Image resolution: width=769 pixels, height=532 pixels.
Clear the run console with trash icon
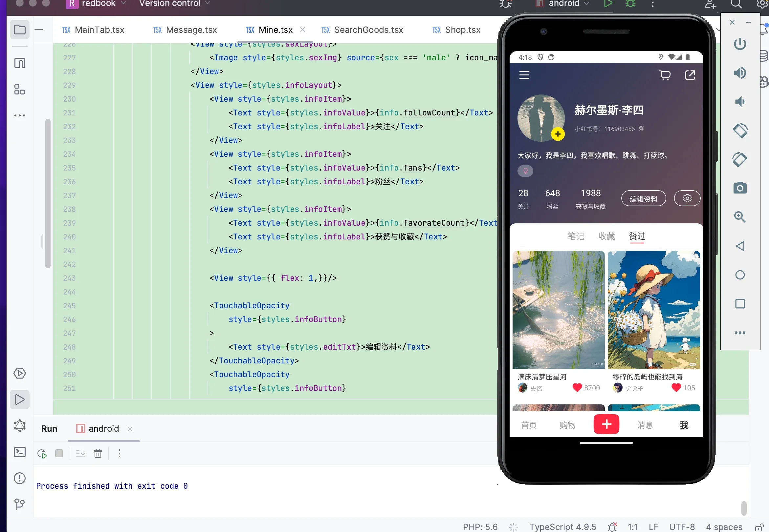pos(98,453)
